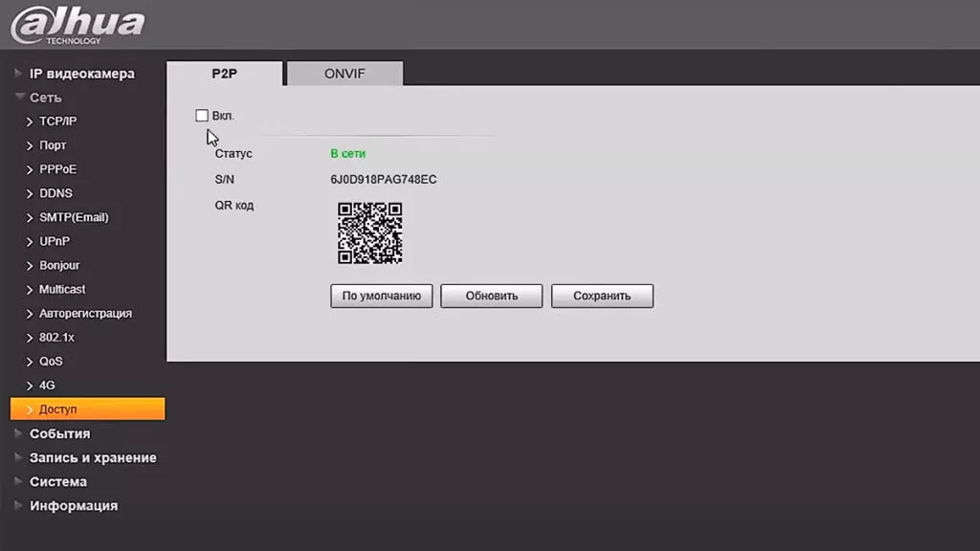Click the serial number 6J0D918PAG748EC
This screenshot has height=551, width=980.
point(383,179)
